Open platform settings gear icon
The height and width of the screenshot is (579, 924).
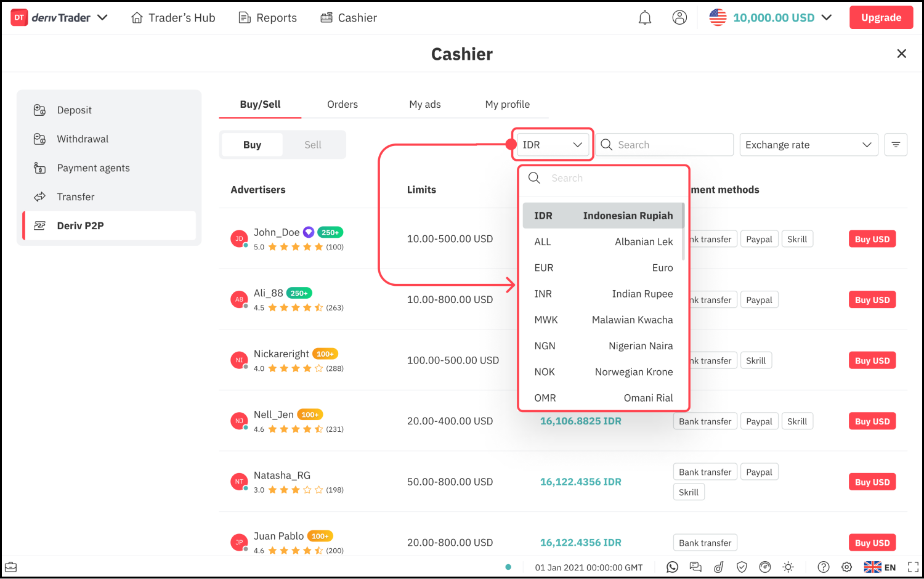click(x=847, y=567)
